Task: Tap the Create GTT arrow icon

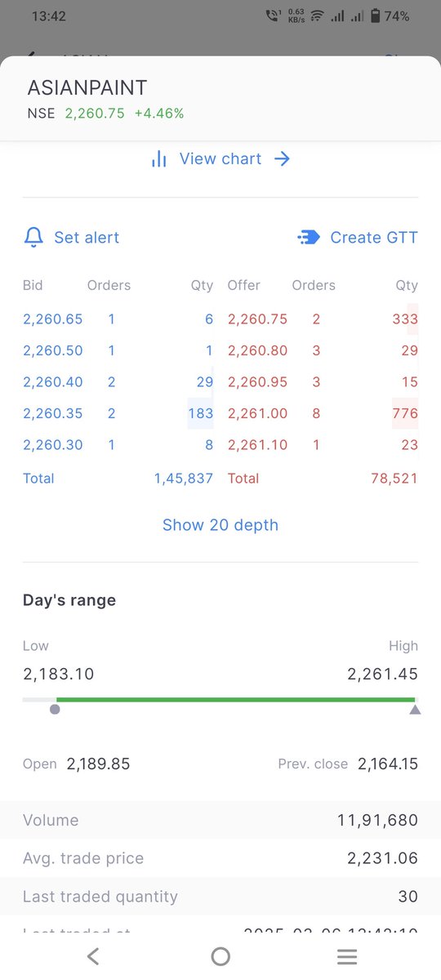Action: coord(309,238)
